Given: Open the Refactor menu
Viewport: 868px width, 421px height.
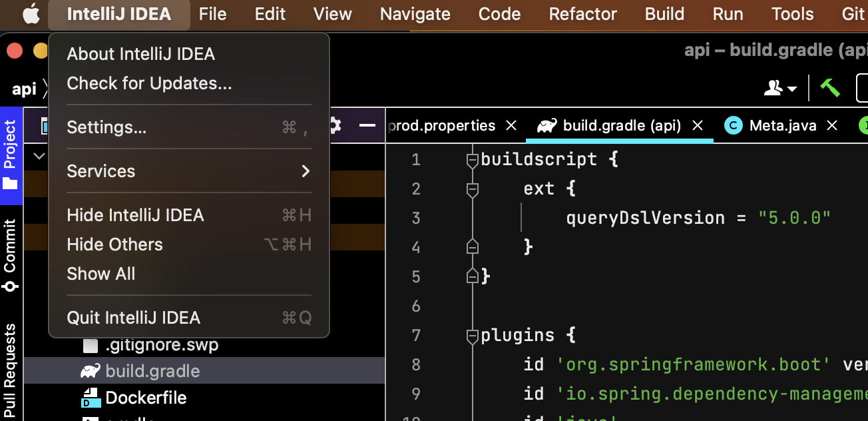Looking at the screenshot, I should pos(583,14).
